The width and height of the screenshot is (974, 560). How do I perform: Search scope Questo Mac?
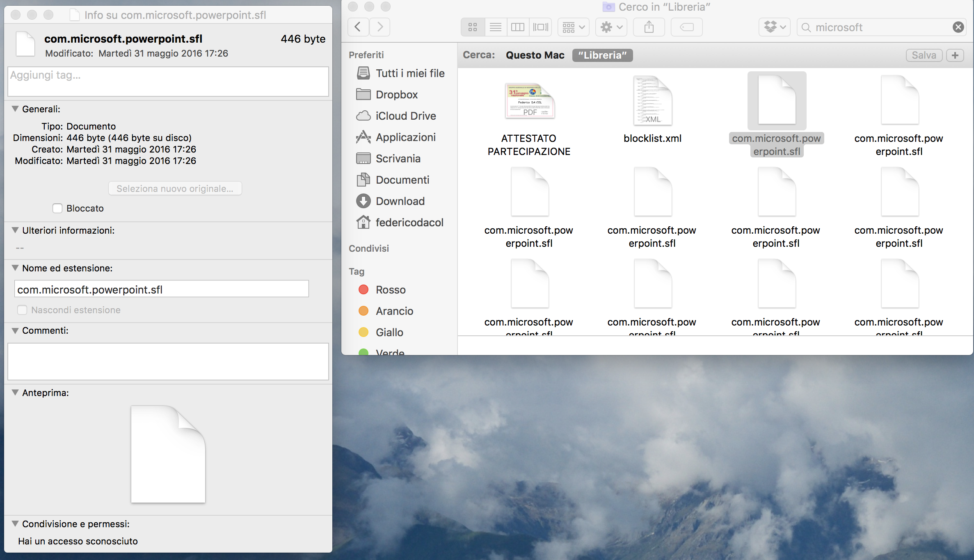coord(535,55)
